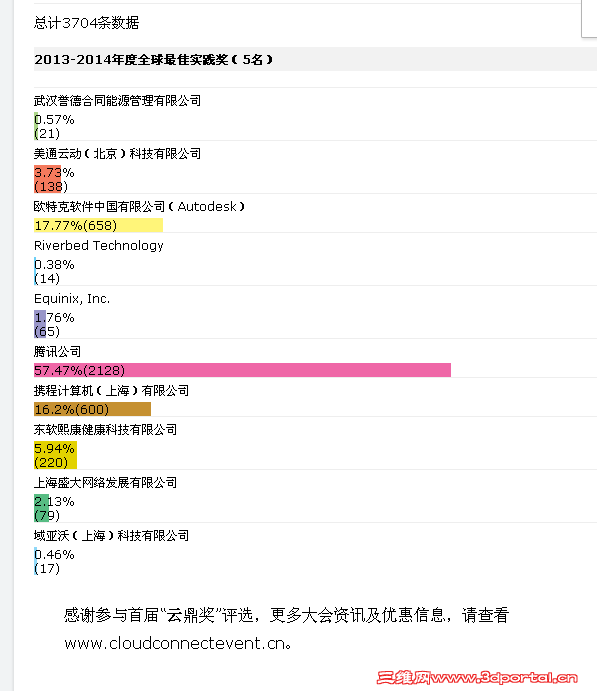Select the 东软熙康健康科技有限公司 label
Image resolution: width=597 pixels, height=691 pixels.
[105, 429]
